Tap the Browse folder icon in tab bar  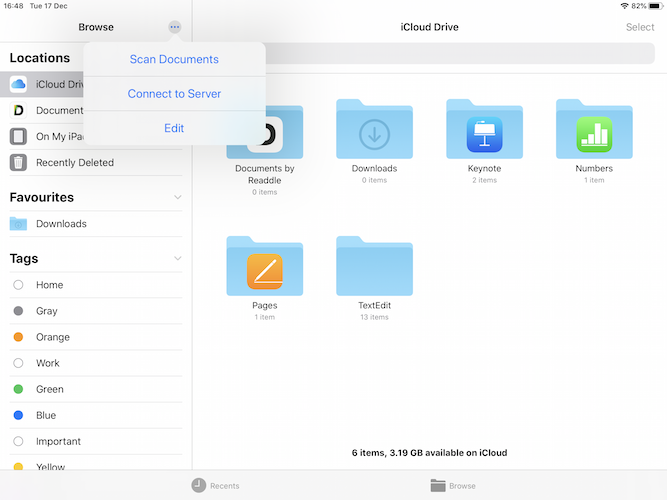point(438,486)
